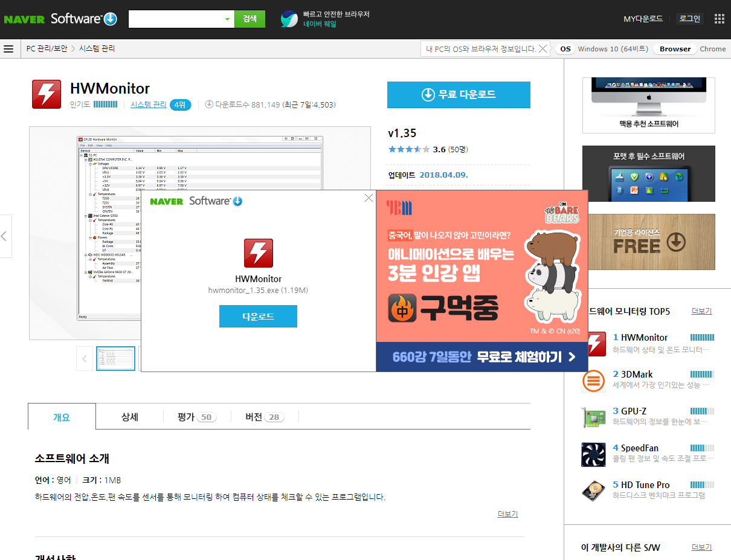
Task: Click previous arrow on left page edge
Action: pos(5,236)
